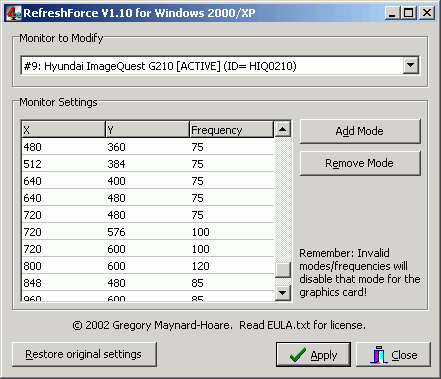
Task: Click Y value 400 in the list
Action: [x=116, y=181]
